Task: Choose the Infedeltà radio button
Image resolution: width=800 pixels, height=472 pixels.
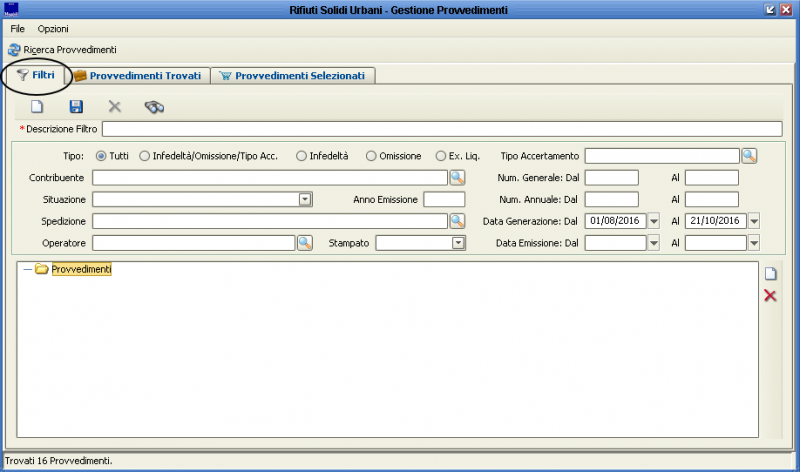Action: coord(301,156)
